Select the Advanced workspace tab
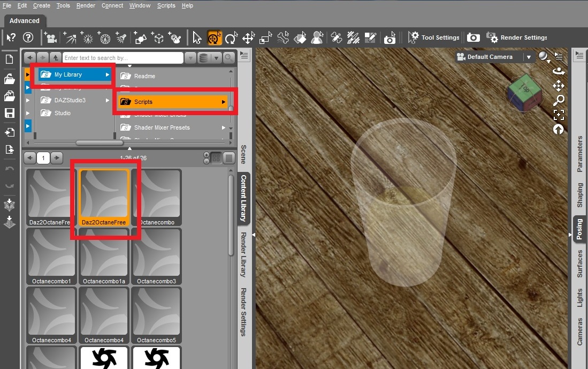The image size is (588, 369). [x=25, y=21]
